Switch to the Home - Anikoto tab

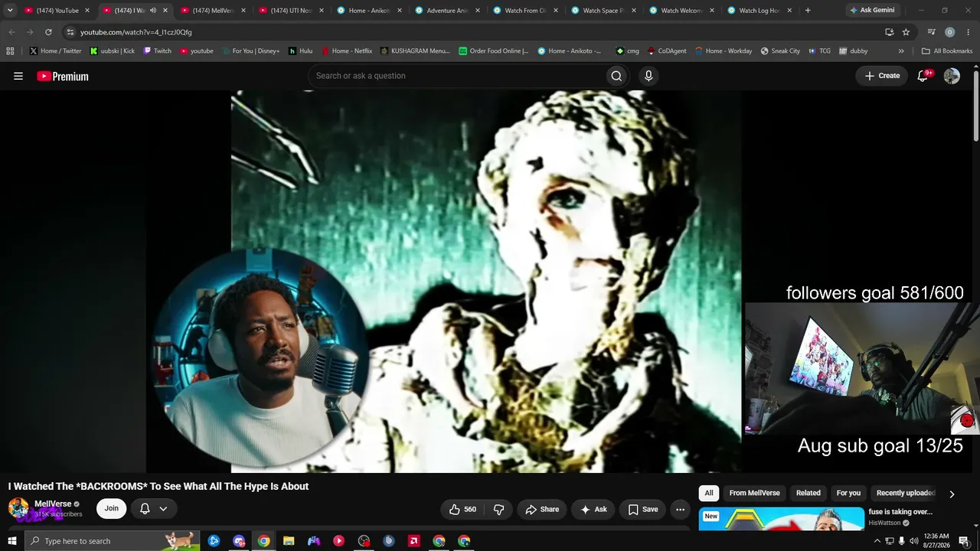[368, 11]
